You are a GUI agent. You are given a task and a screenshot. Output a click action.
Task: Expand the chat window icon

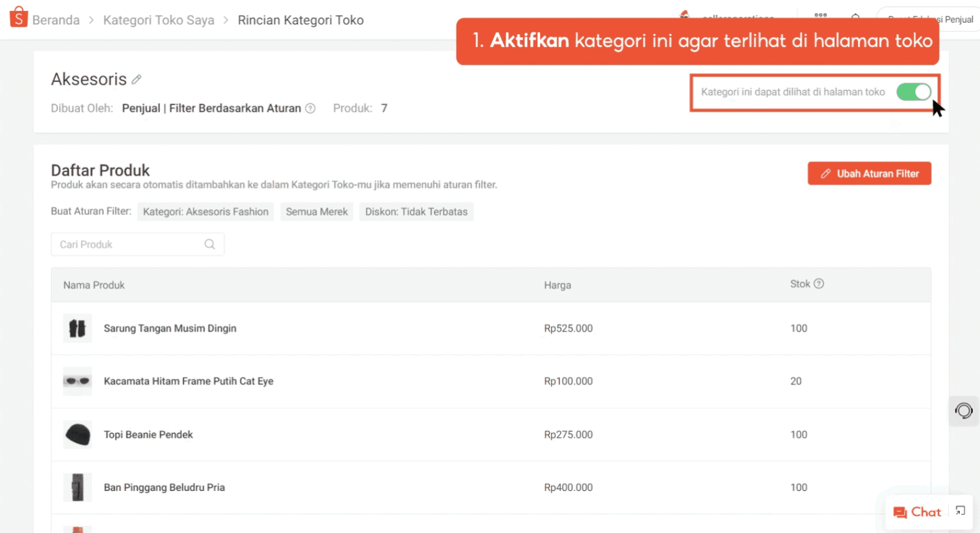tap(960, 511)
